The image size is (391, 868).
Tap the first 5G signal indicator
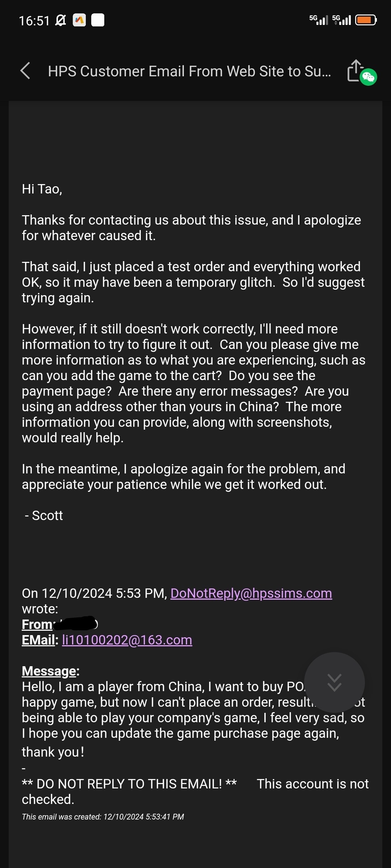pyautogui.click(x=319, y=20)
